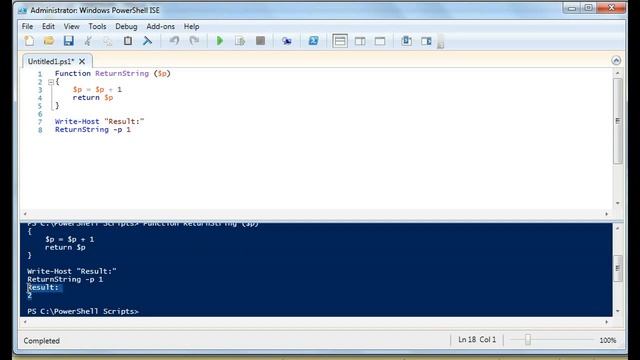Click the "$p = $p + 1" editor line

coord(97,89)
